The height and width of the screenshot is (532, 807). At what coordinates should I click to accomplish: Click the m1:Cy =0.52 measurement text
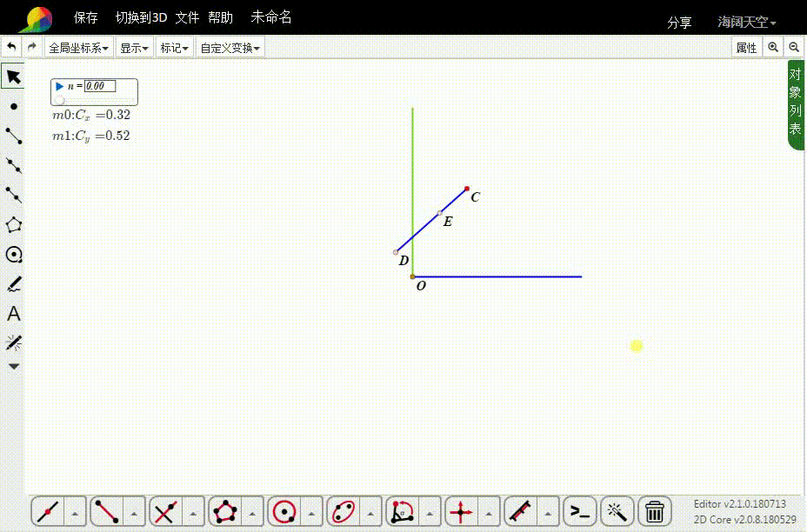91,136
